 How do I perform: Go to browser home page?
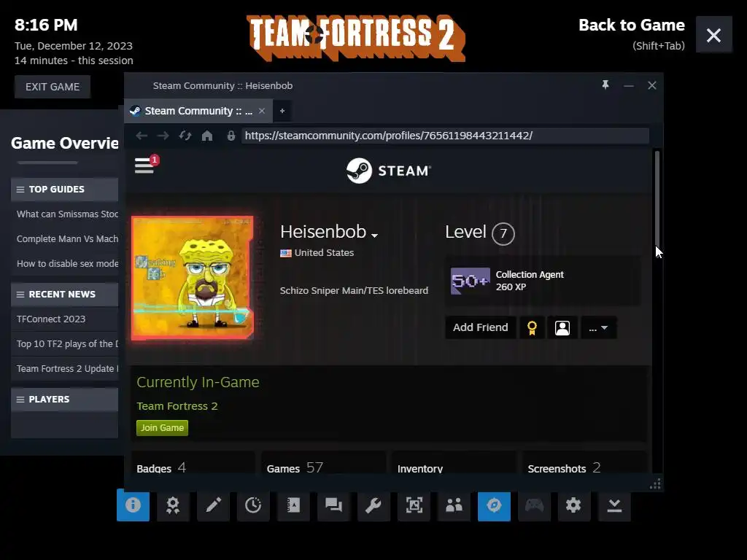click(x=206, y=136)
